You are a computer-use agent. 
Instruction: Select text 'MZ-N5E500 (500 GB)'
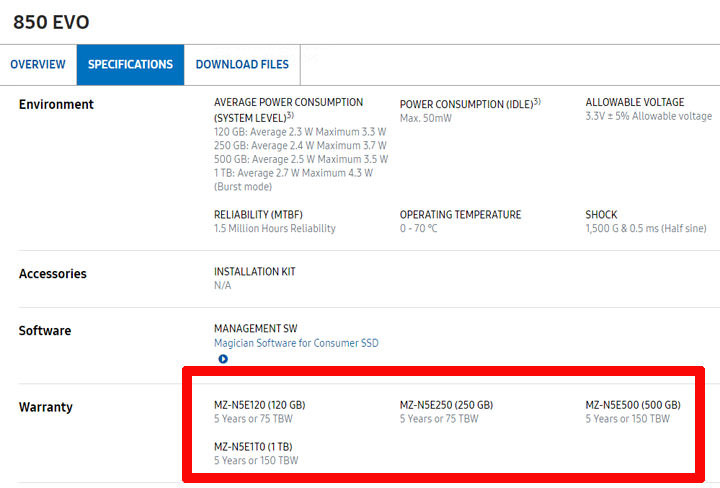633,405
